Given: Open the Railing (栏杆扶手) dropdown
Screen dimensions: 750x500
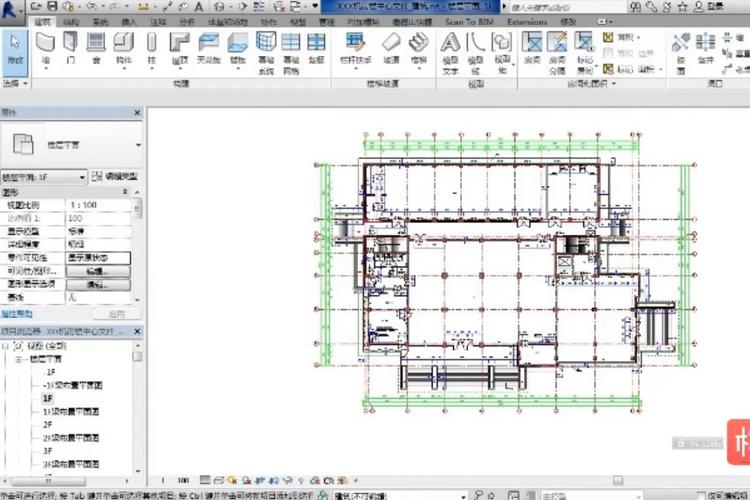Looking at the screenshot, I should click(355, 68).
